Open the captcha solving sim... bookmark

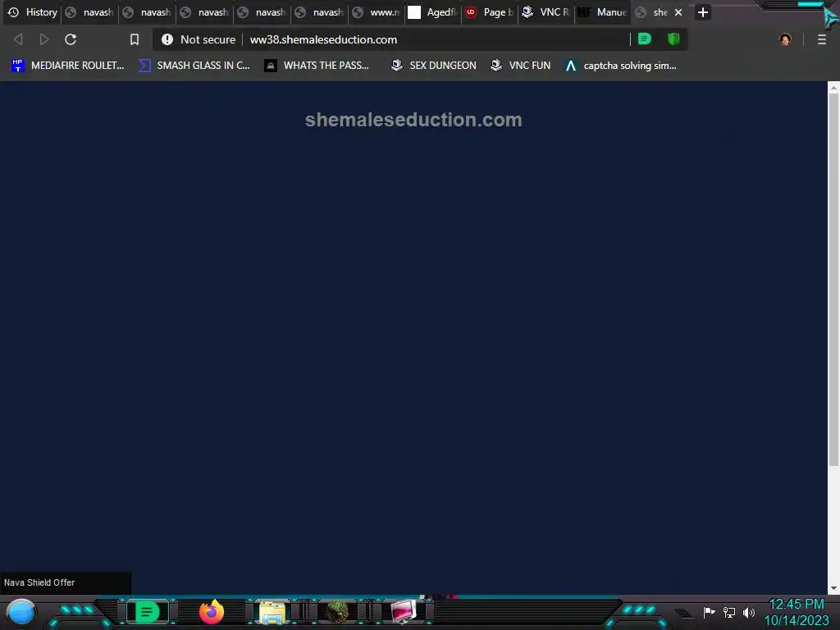pyautogui.click(x=621, y=66)
